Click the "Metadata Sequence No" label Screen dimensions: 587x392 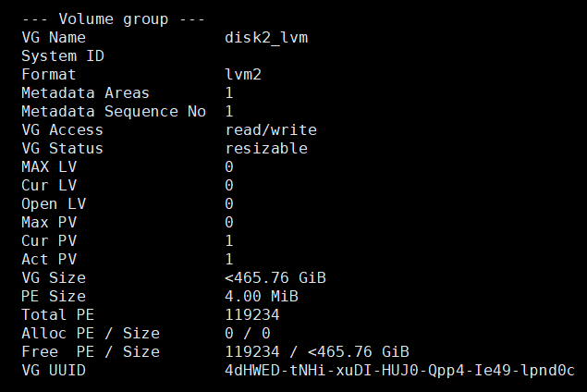pos(113,111)
